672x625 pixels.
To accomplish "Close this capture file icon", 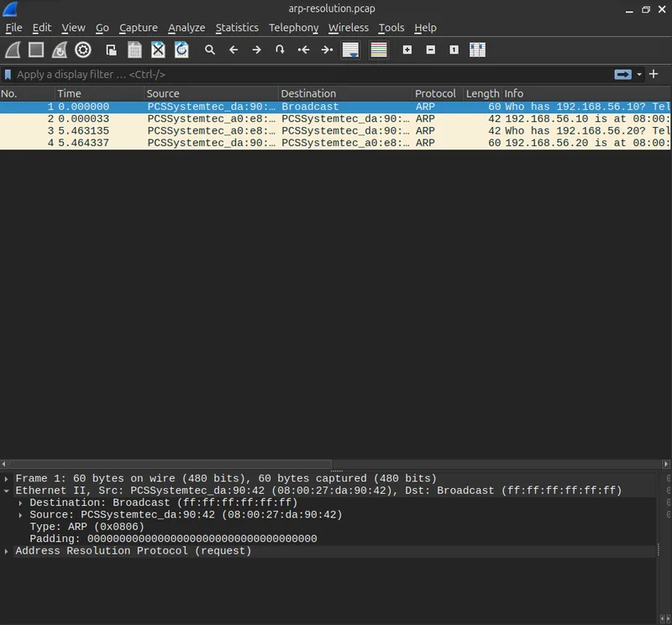I will pos(158,50).
